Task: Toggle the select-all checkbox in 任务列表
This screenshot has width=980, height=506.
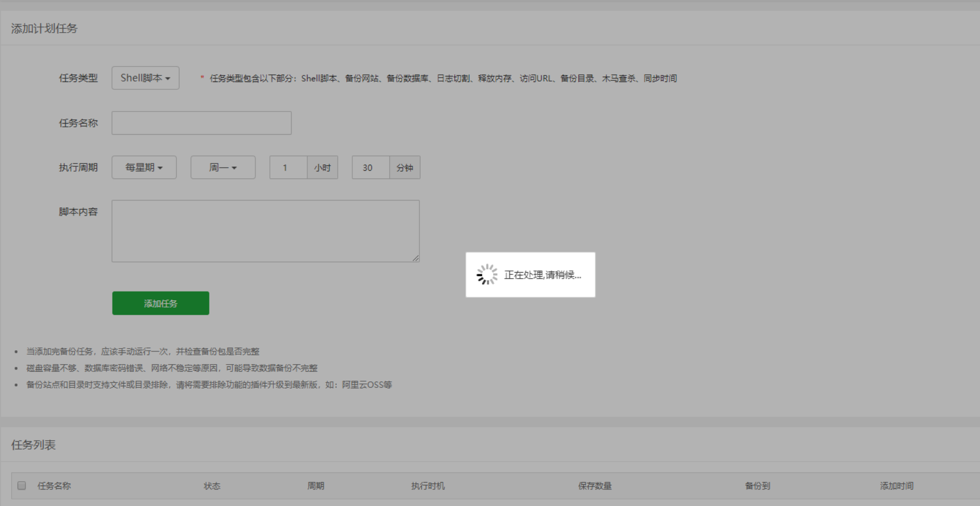Action: [21, 484]
